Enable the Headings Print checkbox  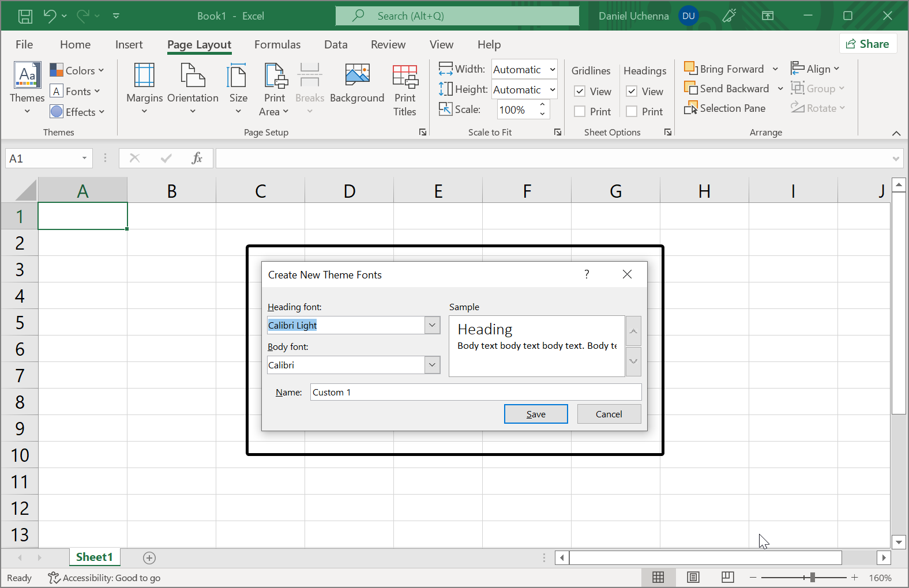[632, 112]
